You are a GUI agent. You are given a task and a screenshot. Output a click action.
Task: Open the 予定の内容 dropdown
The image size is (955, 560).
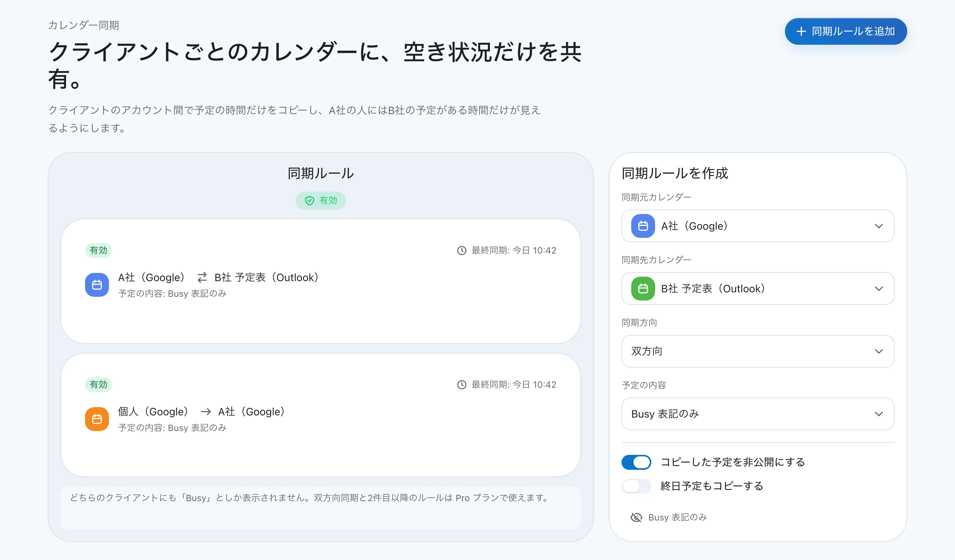[758, 414]
